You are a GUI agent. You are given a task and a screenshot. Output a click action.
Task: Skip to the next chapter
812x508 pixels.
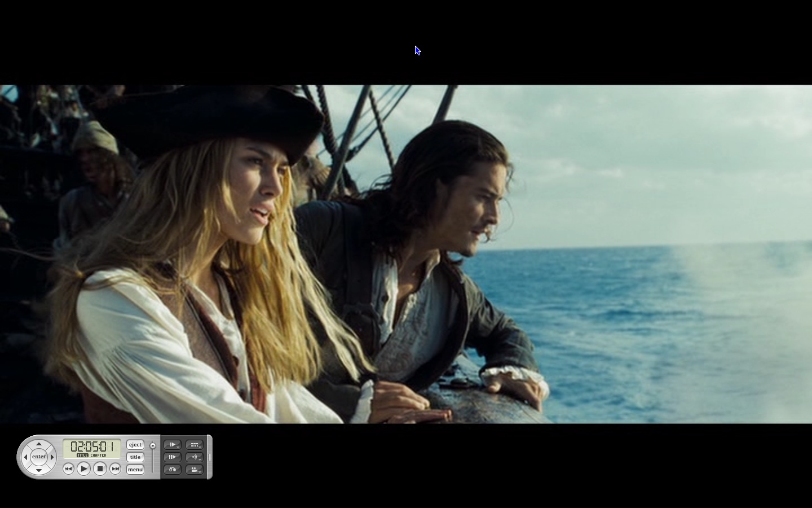(x=115, y=468)
